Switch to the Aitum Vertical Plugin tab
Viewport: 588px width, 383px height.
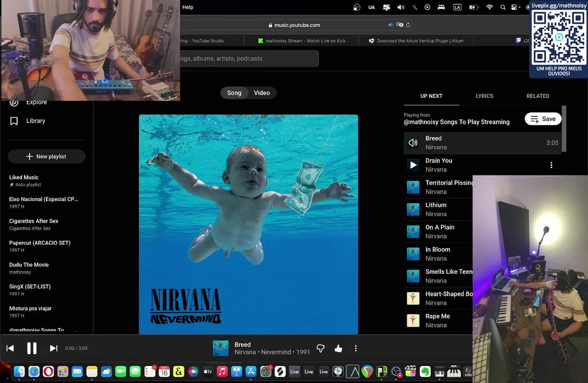pos(416,41)
